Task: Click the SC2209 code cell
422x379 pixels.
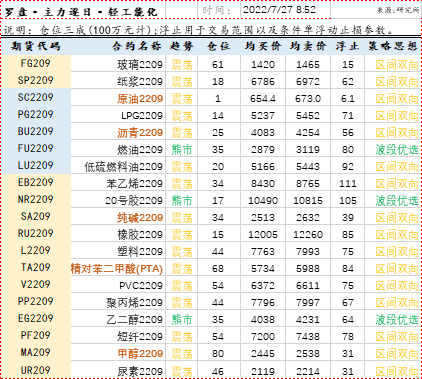Action: click(x=36, y=97)
